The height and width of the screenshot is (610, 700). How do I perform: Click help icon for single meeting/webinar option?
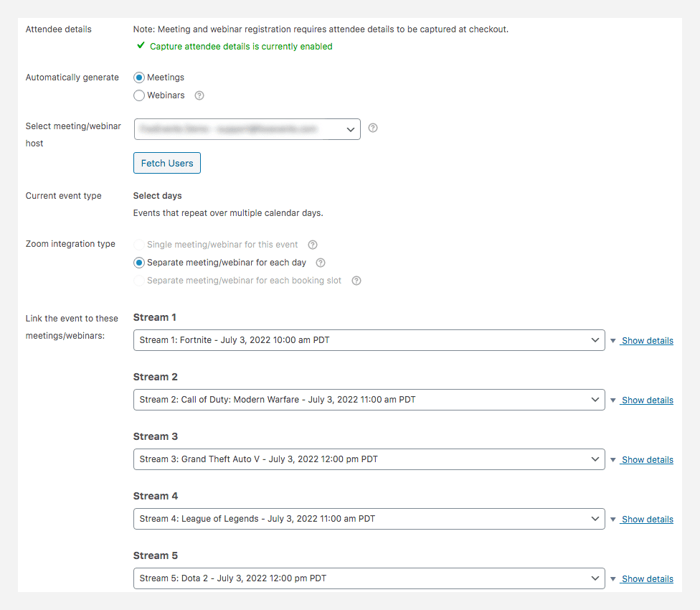point(313,245)
